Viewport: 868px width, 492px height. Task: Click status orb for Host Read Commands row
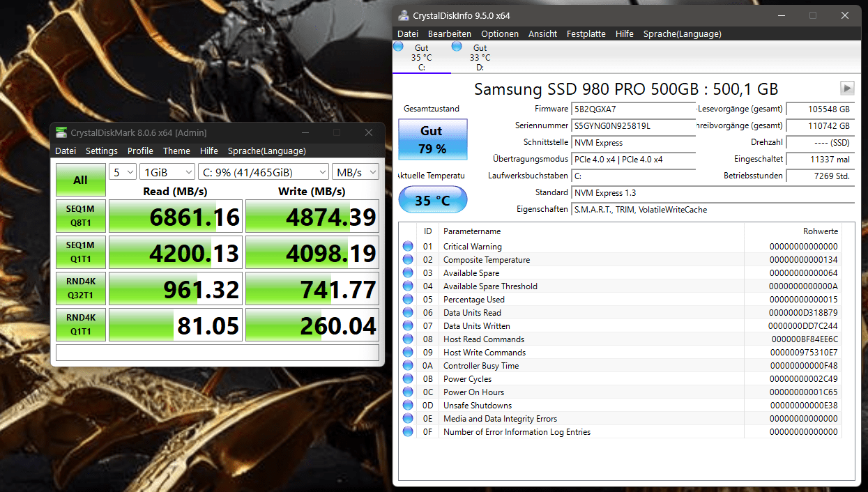point(408,339)
